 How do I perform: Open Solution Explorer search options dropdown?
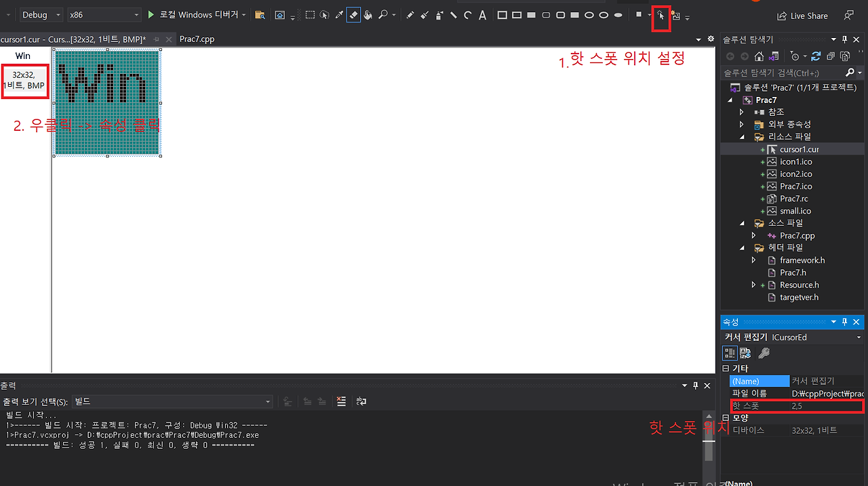point(860,73)
